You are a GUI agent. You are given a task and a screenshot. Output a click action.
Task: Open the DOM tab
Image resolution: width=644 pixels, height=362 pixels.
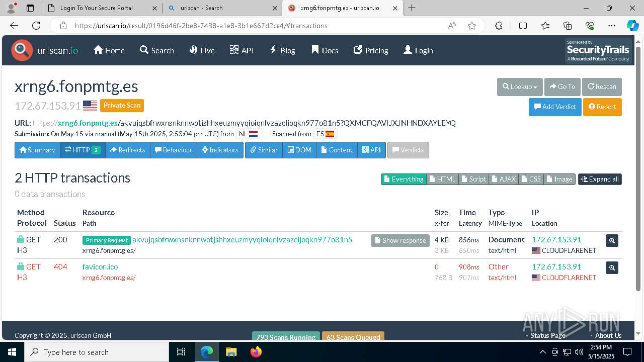click(x=299, y=150)
